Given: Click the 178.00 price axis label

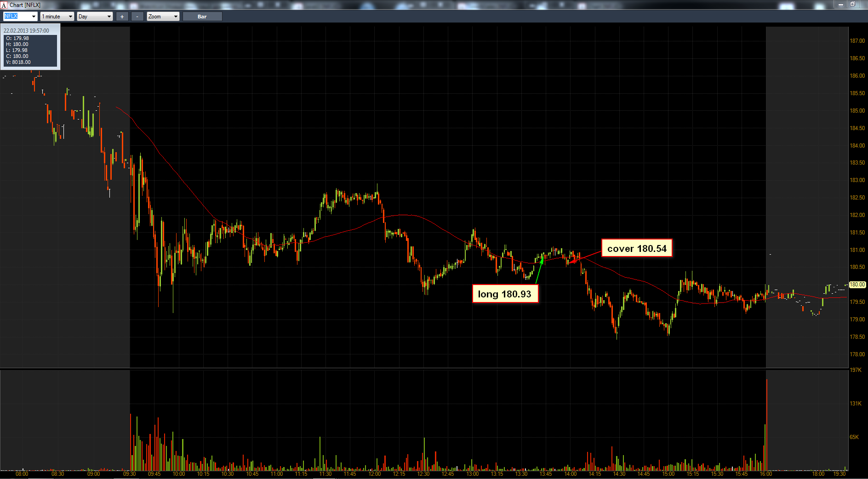Looking at the screenshot, I should 857,354.
